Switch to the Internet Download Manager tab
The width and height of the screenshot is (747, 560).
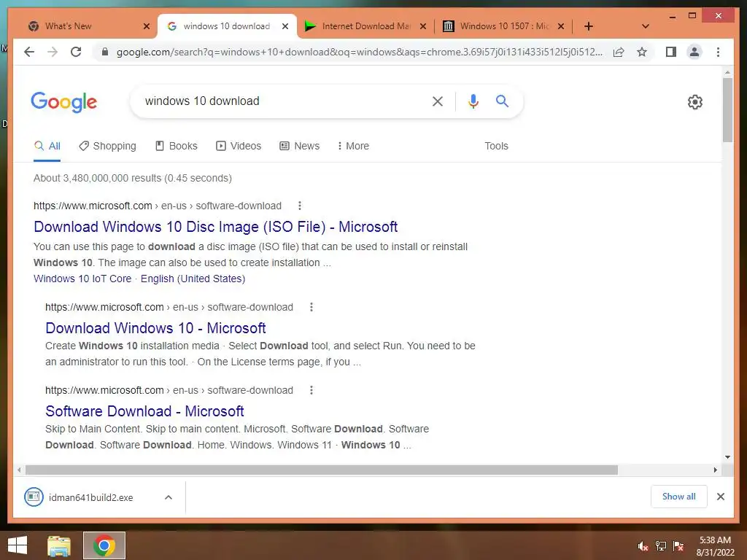coord(366,26)
